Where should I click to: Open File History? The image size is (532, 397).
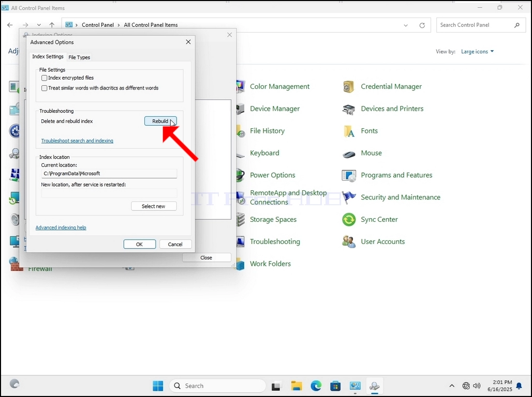[x=267, y=131]
